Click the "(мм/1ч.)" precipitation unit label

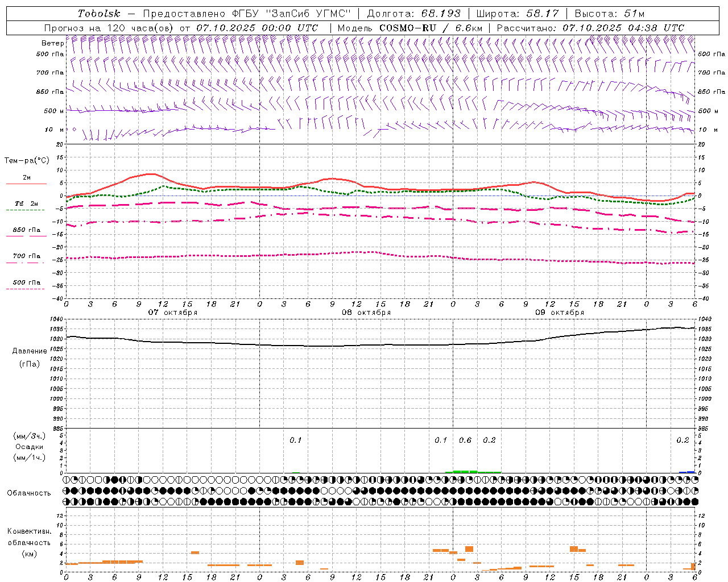[x=30, y=458]
